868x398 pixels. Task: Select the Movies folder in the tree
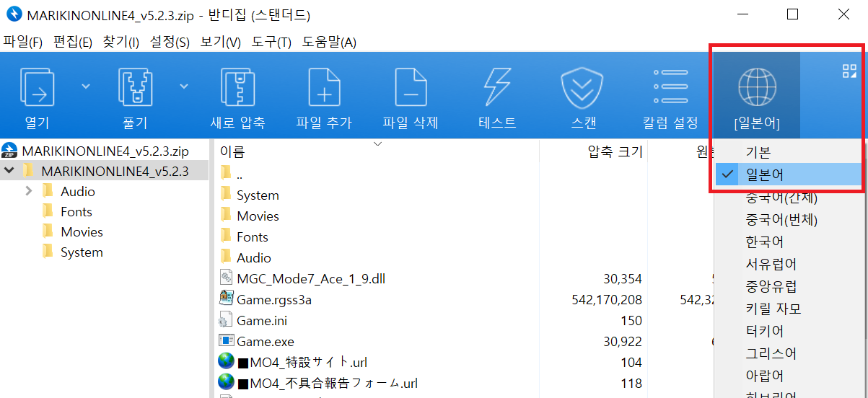[x=82, y=231]
